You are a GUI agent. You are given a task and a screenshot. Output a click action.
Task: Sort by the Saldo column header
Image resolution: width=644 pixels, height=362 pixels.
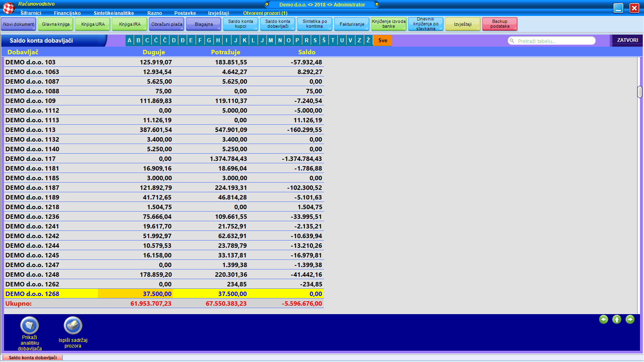coord(306,52)
